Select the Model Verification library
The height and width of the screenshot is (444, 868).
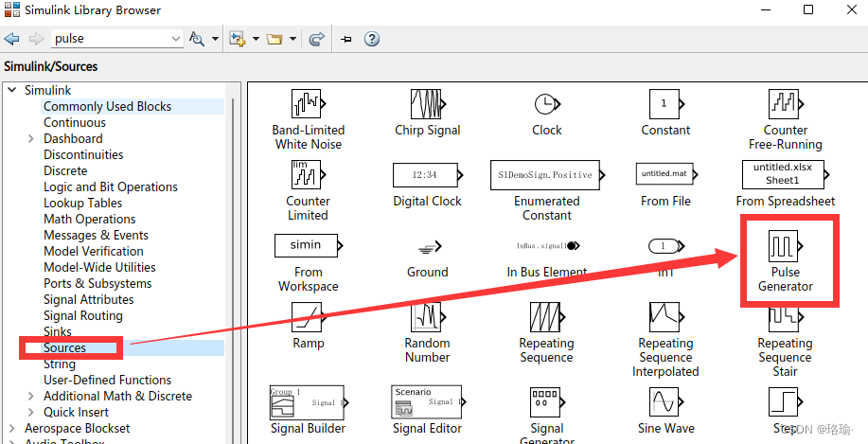pos(94,251)
